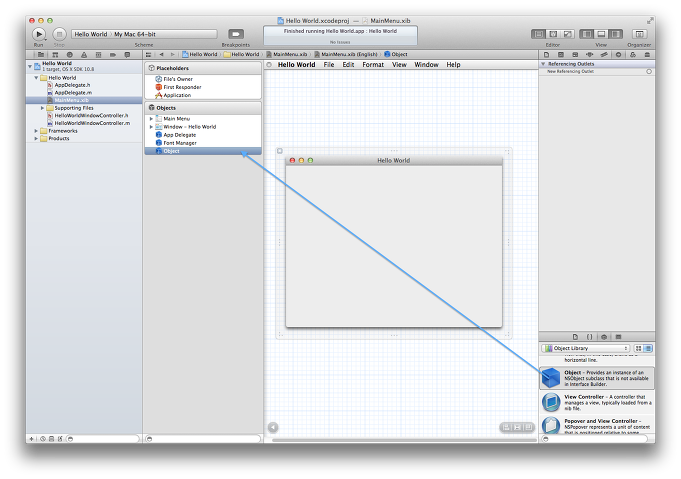
Task: Expand the Products folder
Action: pyautogui.click(x=36, y=139)
